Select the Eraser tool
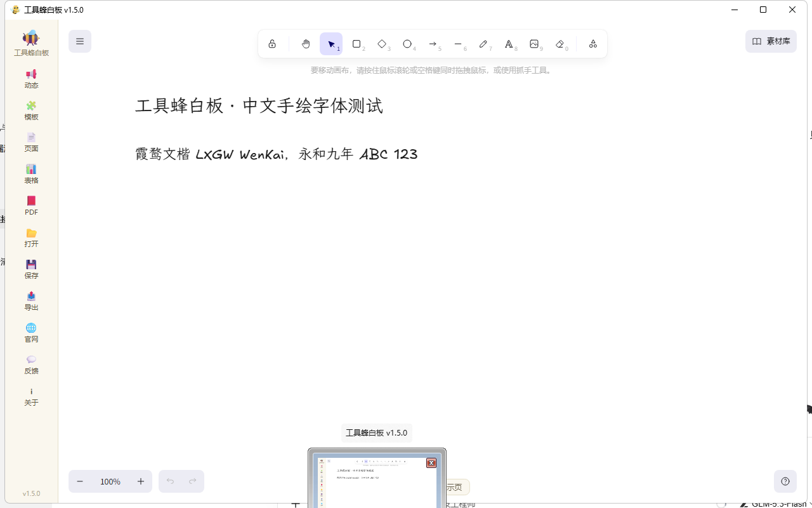812x508 pixels. point(560,44)
